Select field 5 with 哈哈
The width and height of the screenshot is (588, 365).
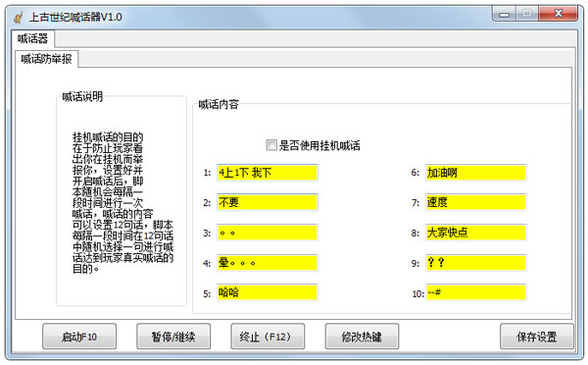268,292
